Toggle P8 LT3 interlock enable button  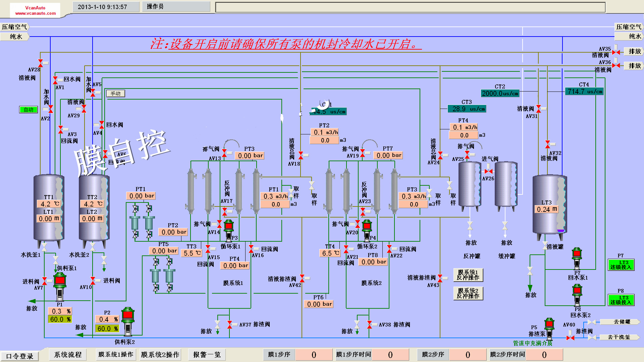(x=621, y=300)
